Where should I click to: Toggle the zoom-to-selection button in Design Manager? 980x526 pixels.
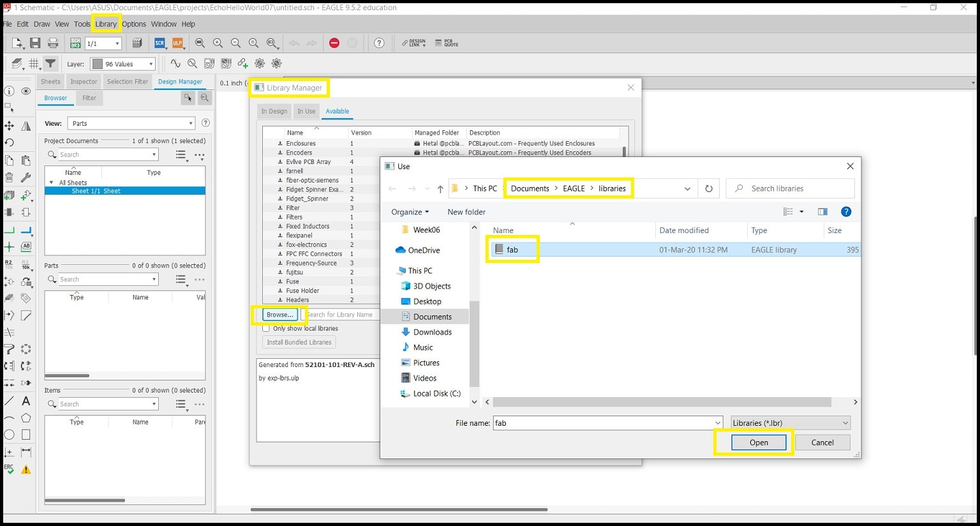click(205, 98)
